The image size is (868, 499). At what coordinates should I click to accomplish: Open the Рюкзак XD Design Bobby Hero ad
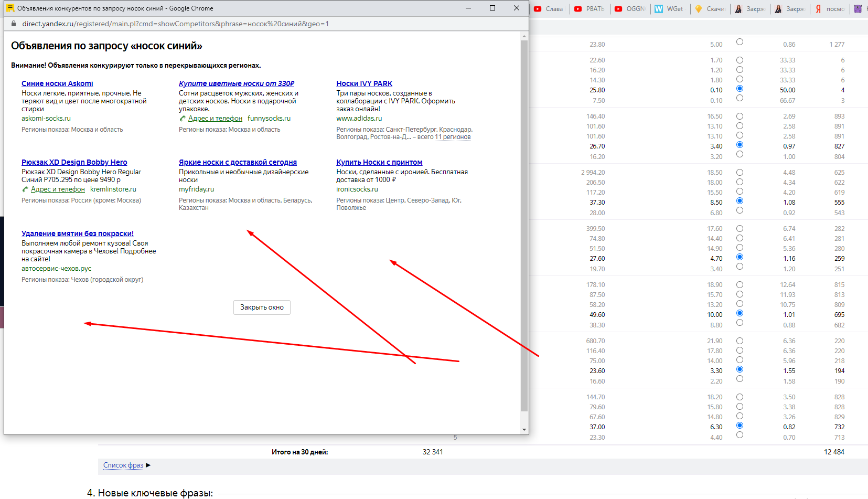tap(74, 162)
